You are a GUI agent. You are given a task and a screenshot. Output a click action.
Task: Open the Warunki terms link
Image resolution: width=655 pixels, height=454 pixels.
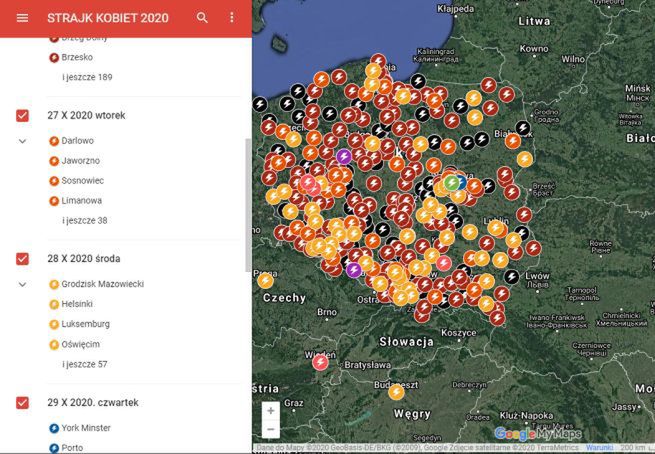[x=599, y=448]
